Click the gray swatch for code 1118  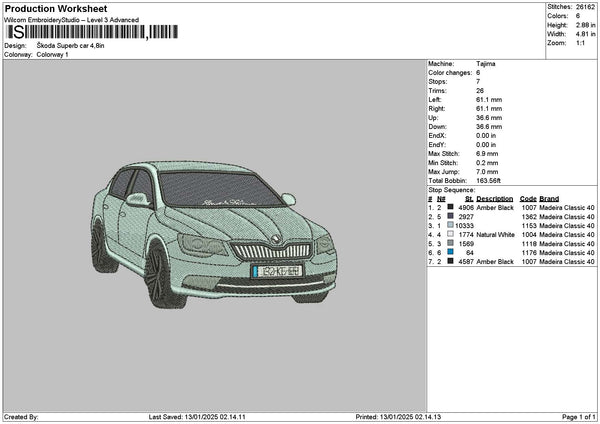pyautogui.click(x=449, y=243)
